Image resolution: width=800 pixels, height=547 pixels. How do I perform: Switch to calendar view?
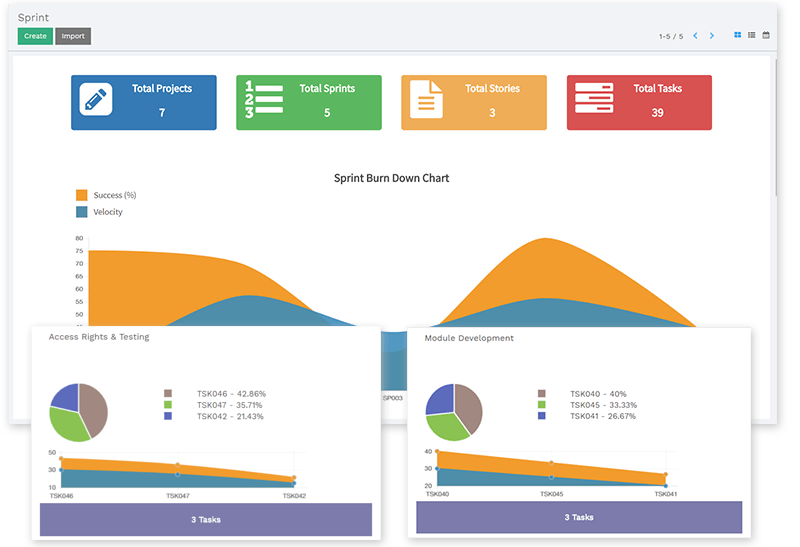pyautogui.click(x=766, y=35)
